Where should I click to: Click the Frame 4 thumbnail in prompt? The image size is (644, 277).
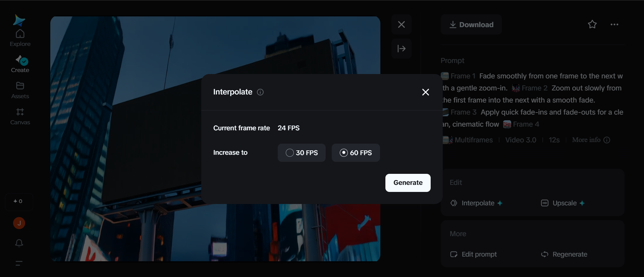coord(507,124)
